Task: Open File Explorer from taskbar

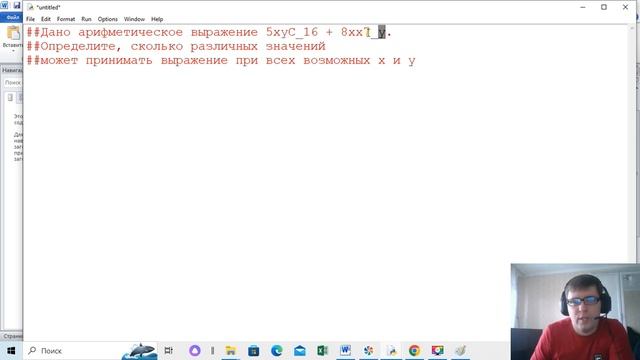Action: point(231,351)
